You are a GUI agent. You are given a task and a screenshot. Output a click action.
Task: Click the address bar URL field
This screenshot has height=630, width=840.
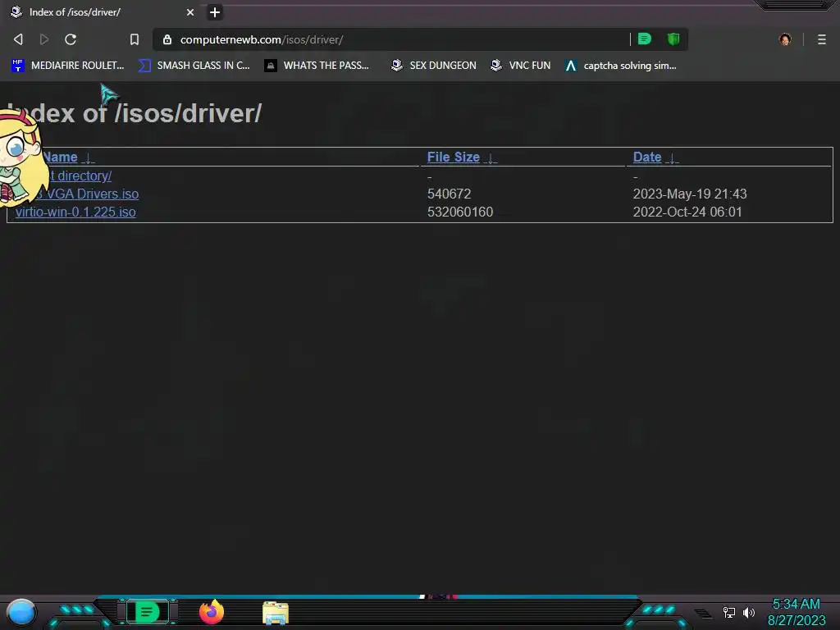tap(396, 39)
